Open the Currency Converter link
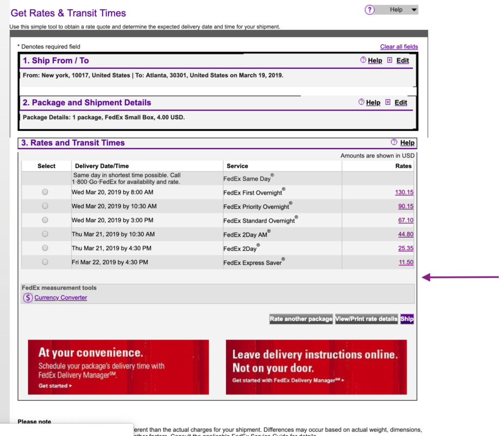Viewport: 504px width, 436px height. point(60,298)
